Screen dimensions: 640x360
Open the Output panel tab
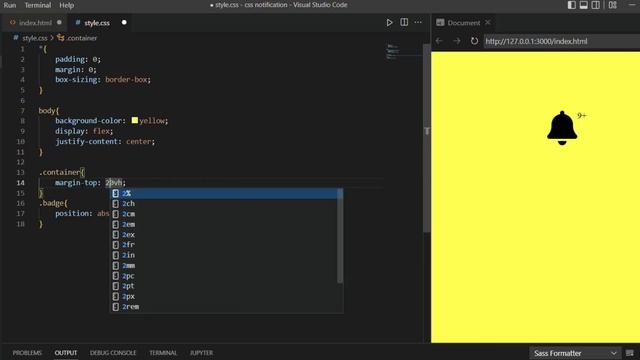coord(66,353)
